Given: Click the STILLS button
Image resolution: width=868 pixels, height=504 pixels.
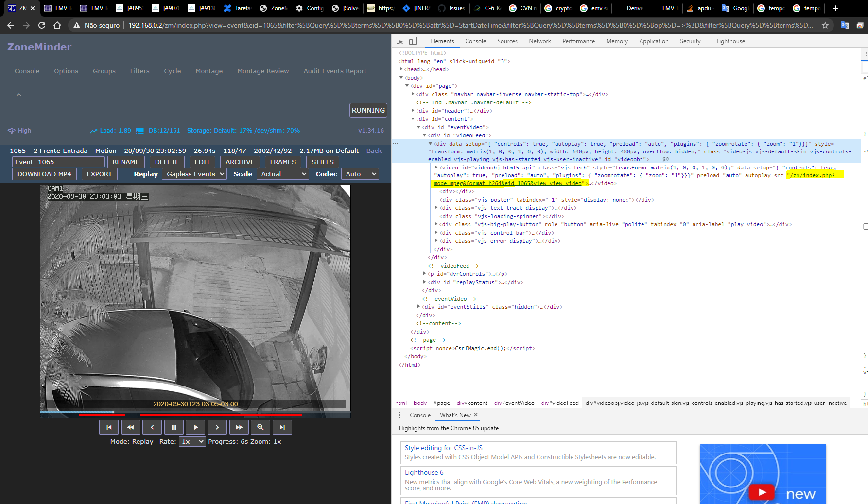Looking at the screenshot, I should [x=323, y=162].
